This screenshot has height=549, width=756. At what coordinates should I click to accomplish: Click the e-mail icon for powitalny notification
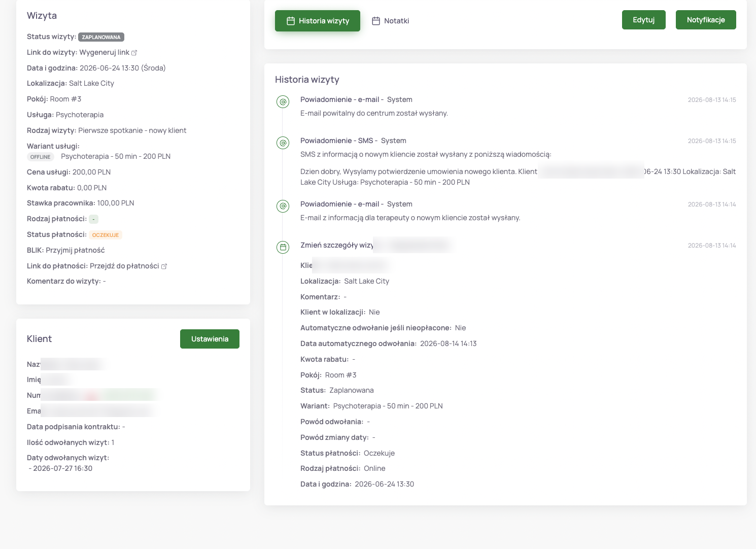coord(283,101)
